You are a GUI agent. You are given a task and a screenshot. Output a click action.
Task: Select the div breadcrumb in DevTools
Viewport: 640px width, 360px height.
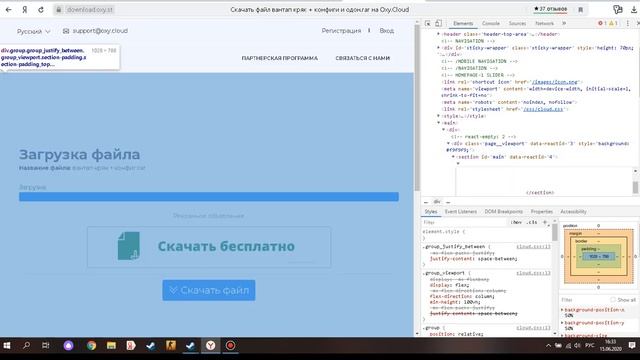tap(437, 202)
